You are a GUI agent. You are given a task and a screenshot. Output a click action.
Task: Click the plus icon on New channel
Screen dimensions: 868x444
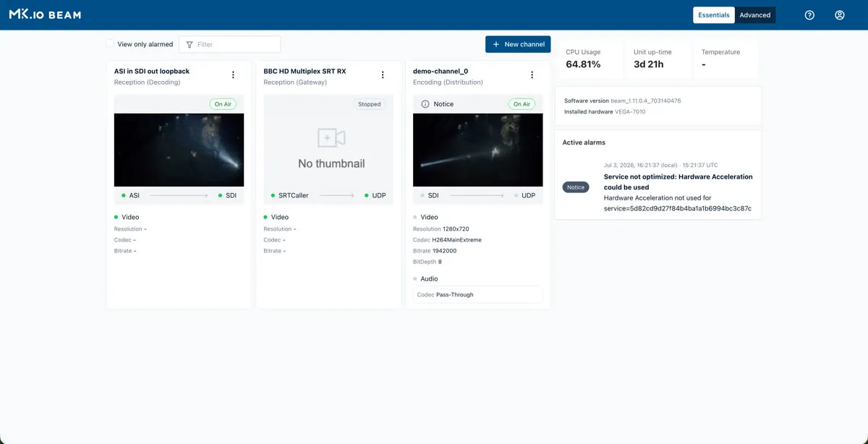tap(495, 44)
